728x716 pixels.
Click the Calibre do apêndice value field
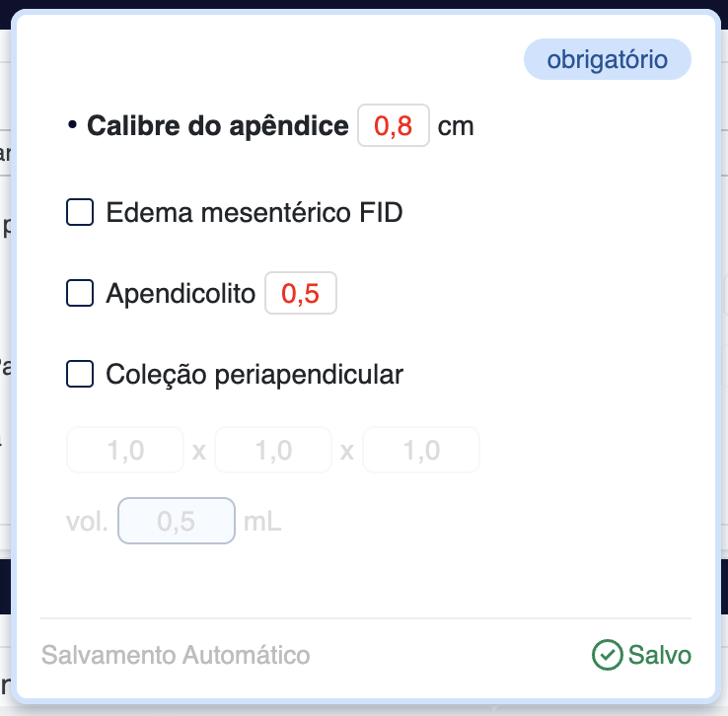[x=393, y=126]
